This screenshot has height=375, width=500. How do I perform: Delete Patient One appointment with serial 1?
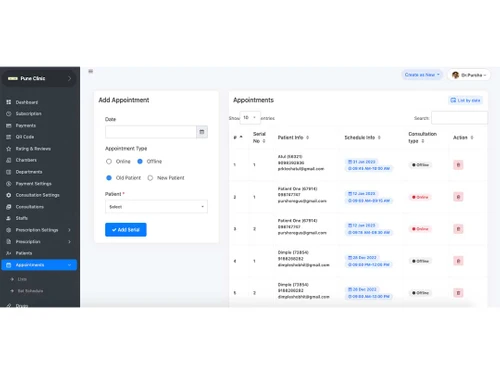point(458,197)
